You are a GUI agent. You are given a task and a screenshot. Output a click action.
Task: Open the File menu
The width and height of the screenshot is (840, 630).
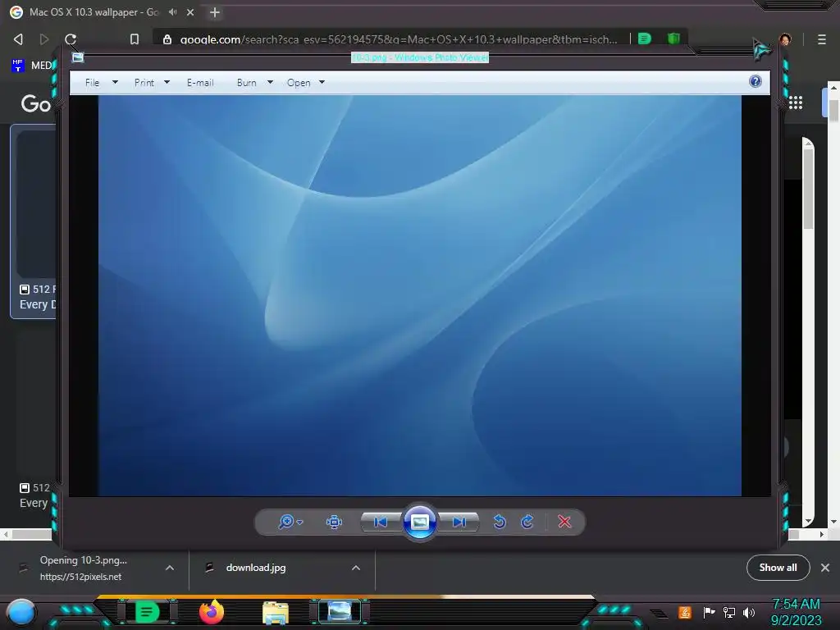tap(92, 83)
